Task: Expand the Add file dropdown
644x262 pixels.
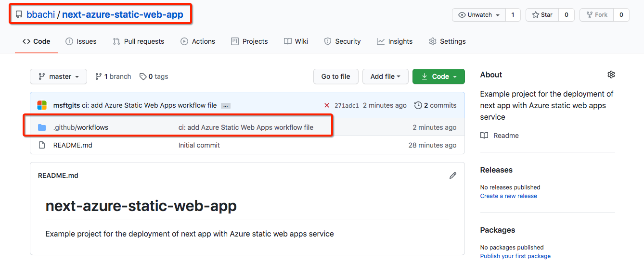Action: pos(385,76)
